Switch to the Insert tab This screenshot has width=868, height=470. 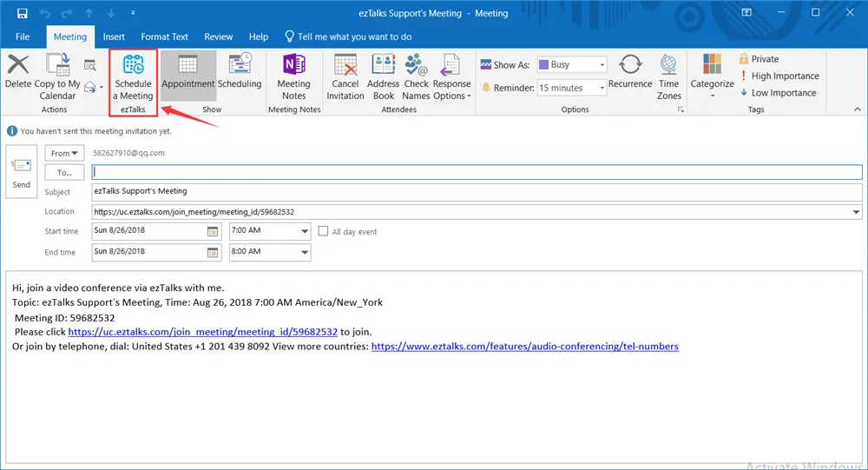click(114, 36)
